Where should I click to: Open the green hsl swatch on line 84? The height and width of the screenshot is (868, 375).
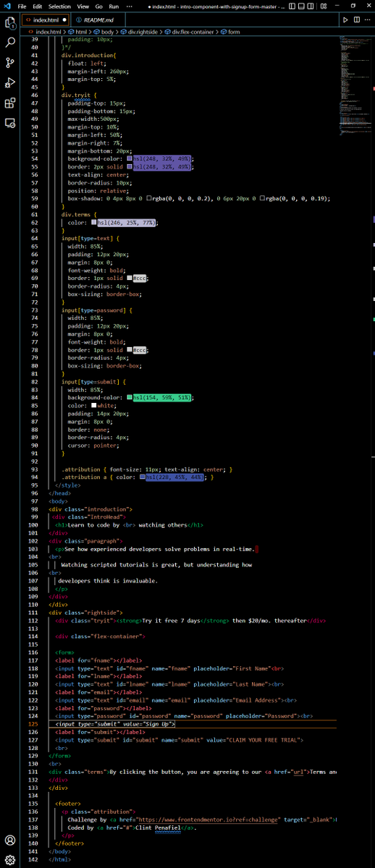click(130, 398)
